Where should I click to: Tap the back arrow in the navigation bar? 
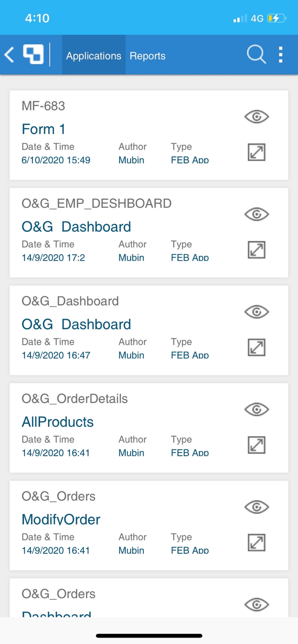point(9,55)
